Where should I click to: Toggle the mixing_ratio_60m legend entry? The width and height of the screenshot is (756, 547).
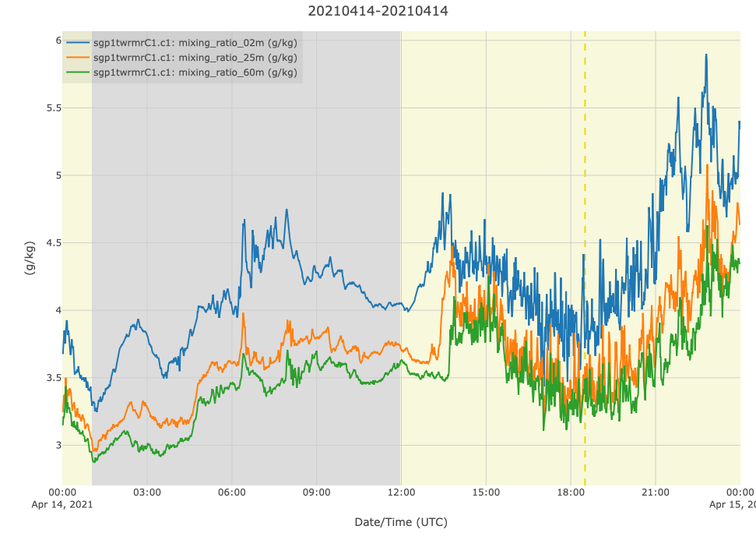click(182, 72)
